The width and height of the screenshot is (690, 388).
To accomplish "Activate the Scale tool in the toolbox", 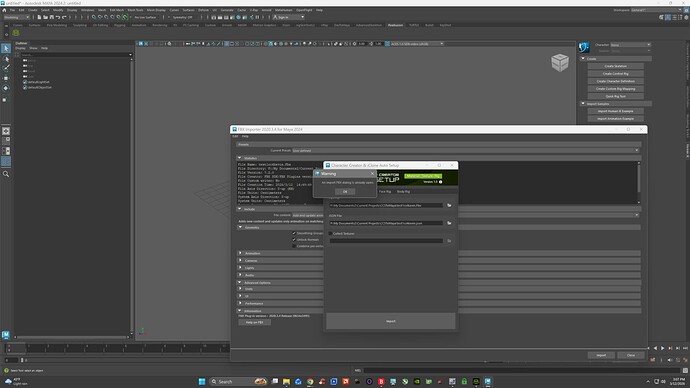I will 6,99.
